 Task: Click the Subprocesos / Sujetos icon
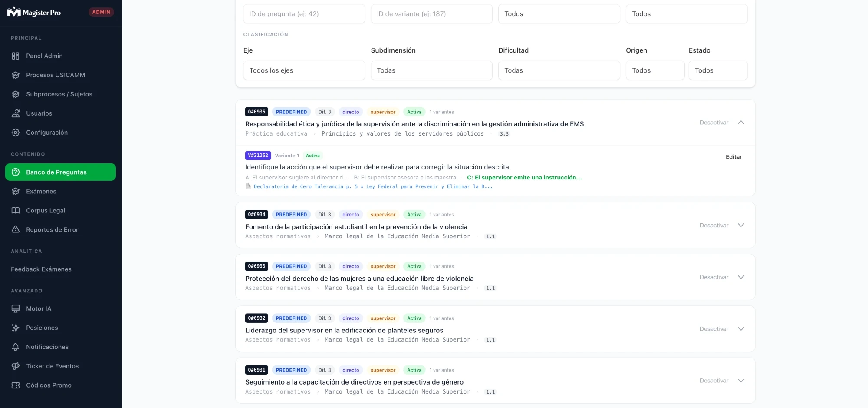[x=16, y=94]
